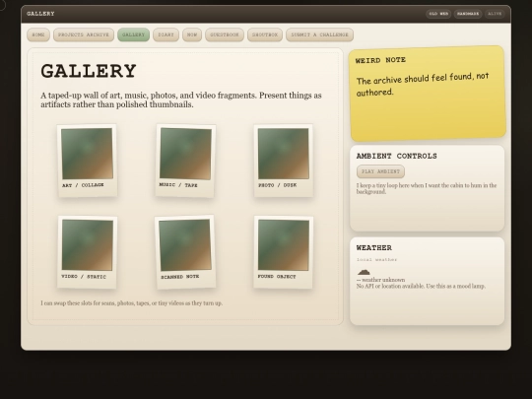This screenshot has height=399, width=532.
Task: Switch to the Now tab
Action: [x=192, y=34]
